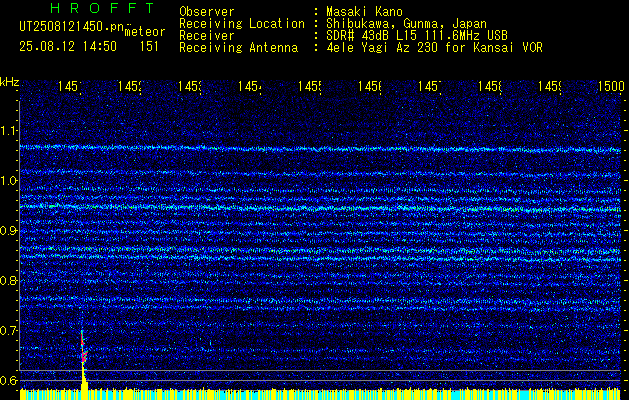
Task: Click the kHz axis unit label
Action: point(9,82)
